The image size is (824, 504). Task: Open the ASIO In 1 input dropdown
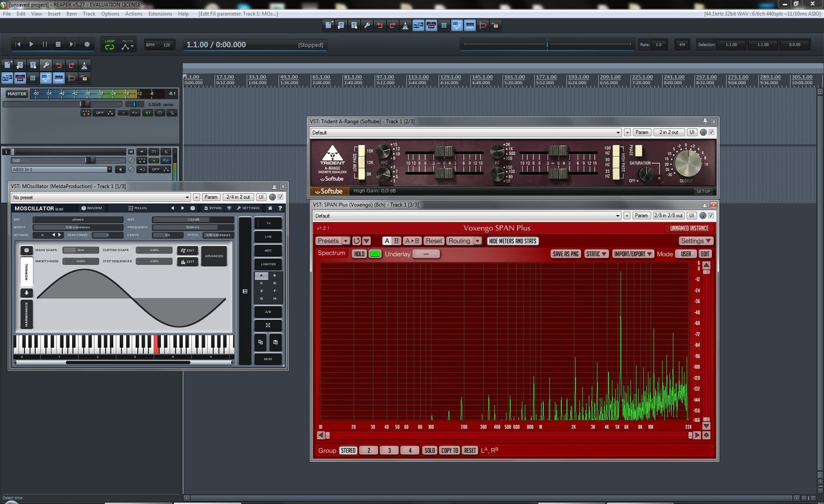pos(61,169)
